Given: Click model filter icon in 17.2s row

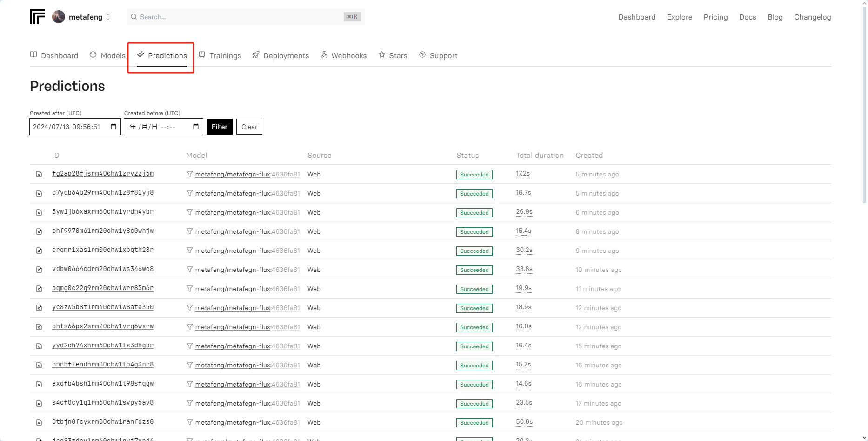Looking at the screenshot, I should [x=189, y=174].
